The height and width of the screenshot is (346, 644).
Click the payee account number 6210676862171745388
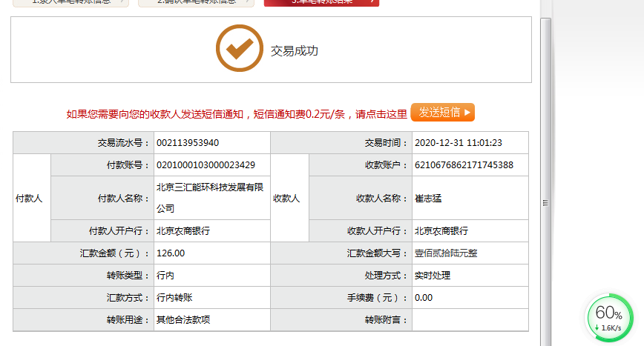(464, 165)
